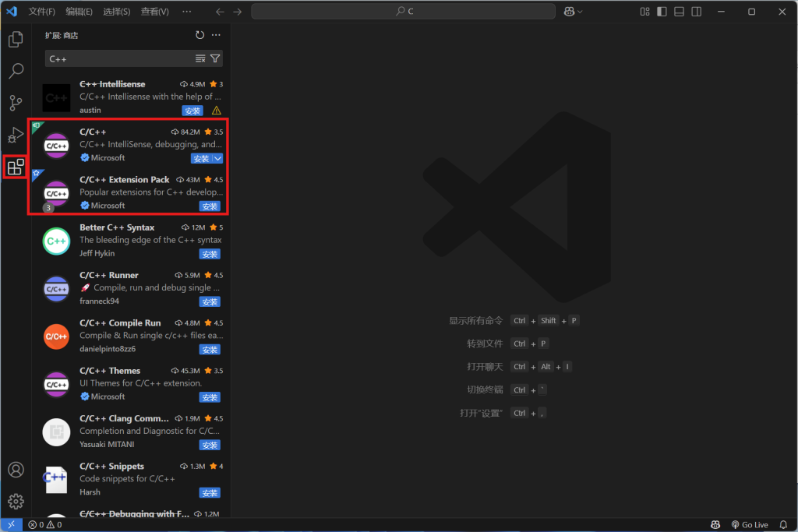
Task: Open the Extensions view icon
Action: click(16, 167)
